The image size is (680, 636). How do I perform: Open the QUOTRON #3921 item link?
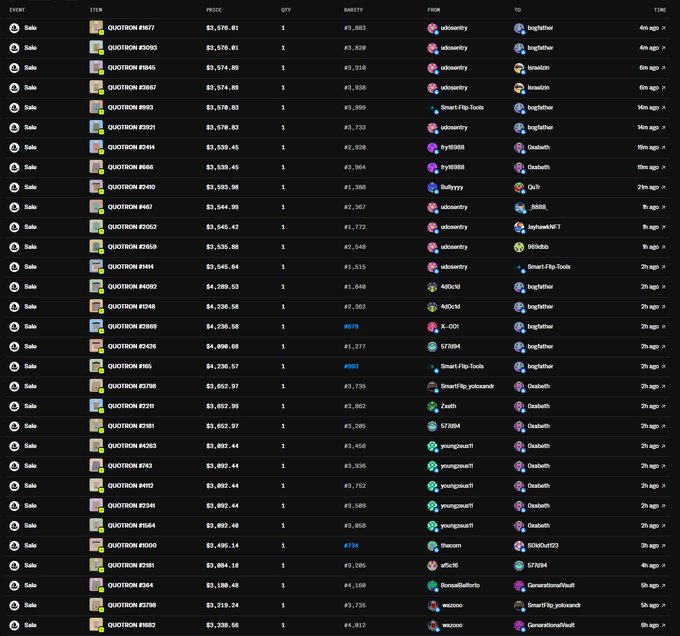point(131,127)
